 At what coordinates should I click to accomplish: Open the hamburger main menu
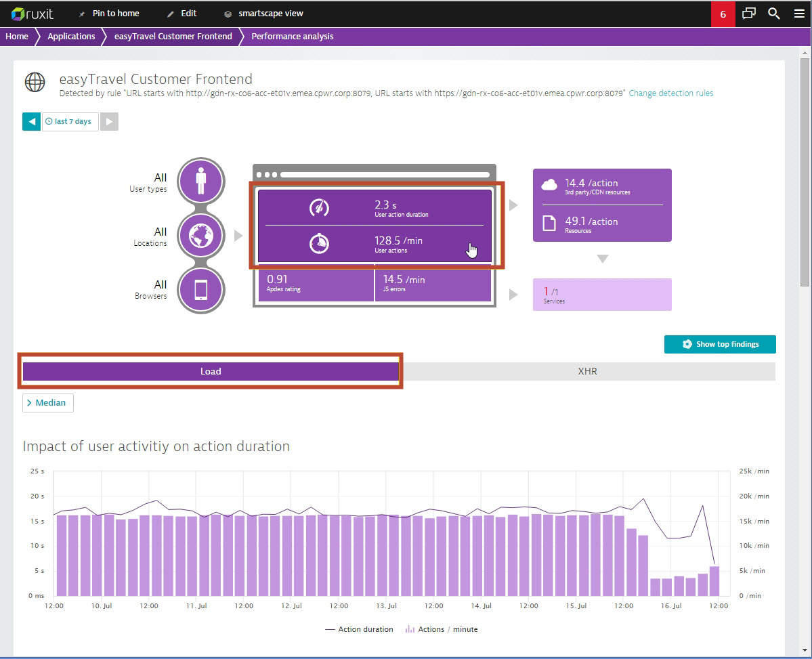coord(799,14)
